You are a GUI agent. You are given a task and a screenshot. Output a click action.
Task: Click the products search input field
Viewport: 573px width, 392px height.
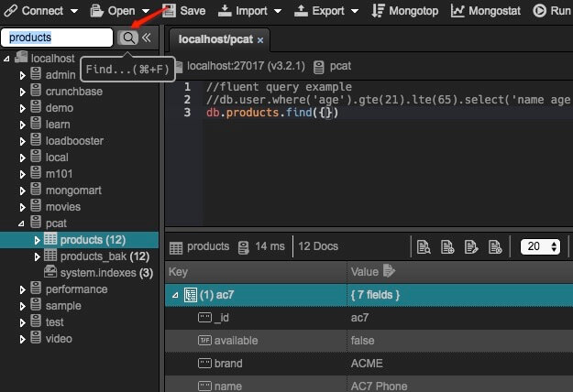57,38
